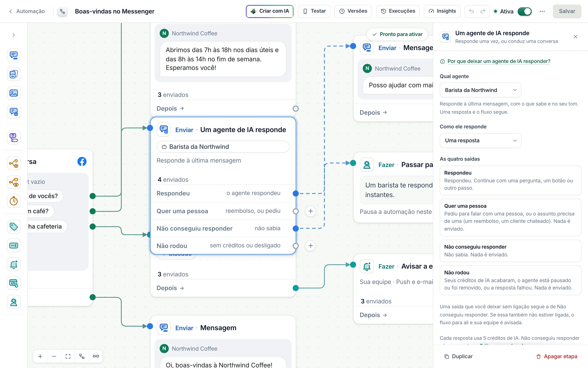The width and height of the screenshot is (588, 368).
Task: Add step after 'Quer uma pessoa' output
Action: click(311, 211)
